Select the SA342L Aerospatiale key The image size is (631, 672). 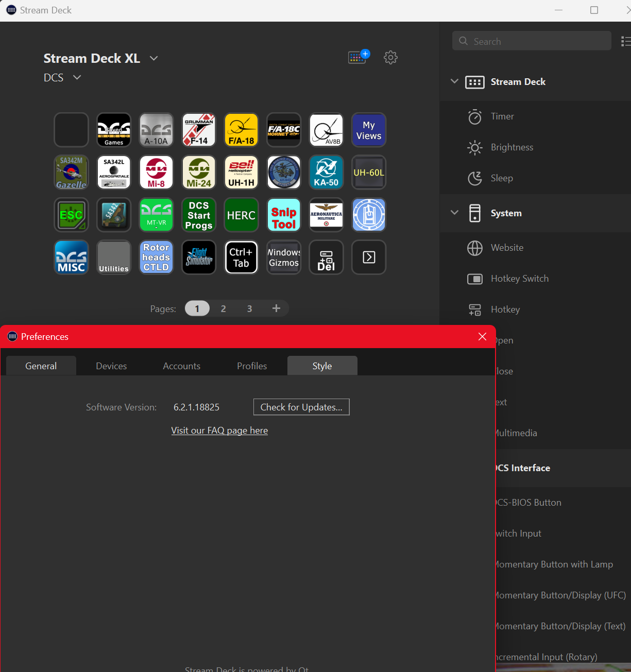[x=114, y=173]
